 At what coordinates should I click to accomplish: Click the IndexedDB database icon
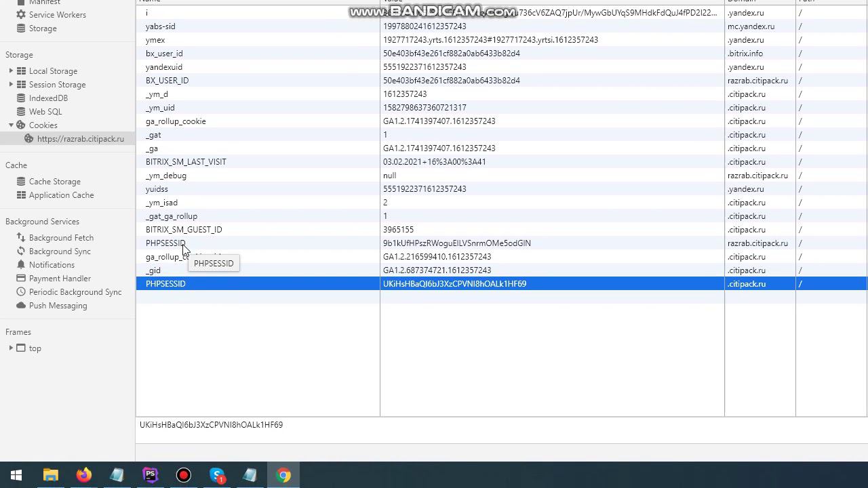click(21, 98)
